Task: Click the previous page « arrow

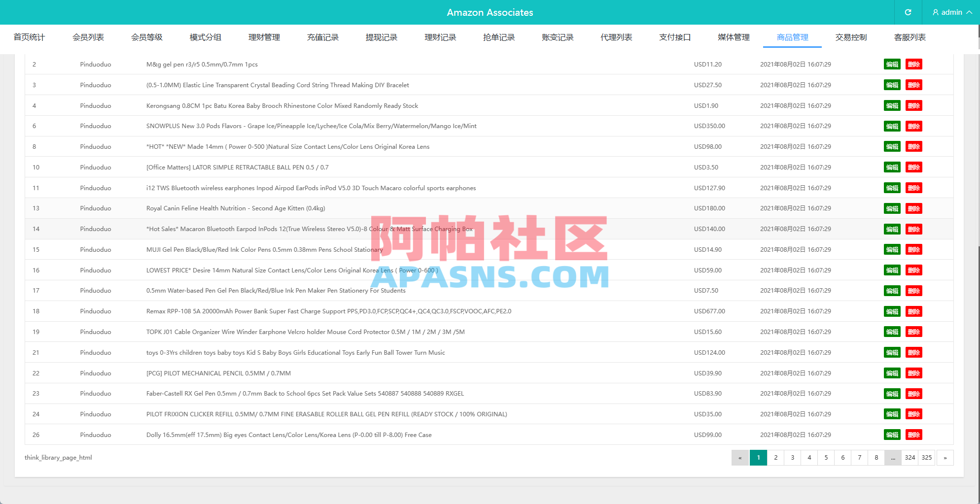Action: pyautogui.click(x=740, y=458)
